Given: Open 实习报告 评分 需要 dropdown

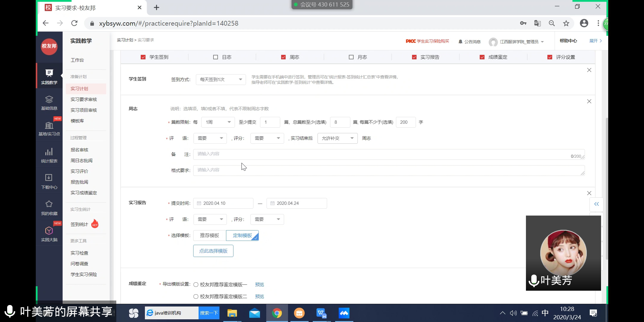Looking at the screenshot, I should 267,219.
